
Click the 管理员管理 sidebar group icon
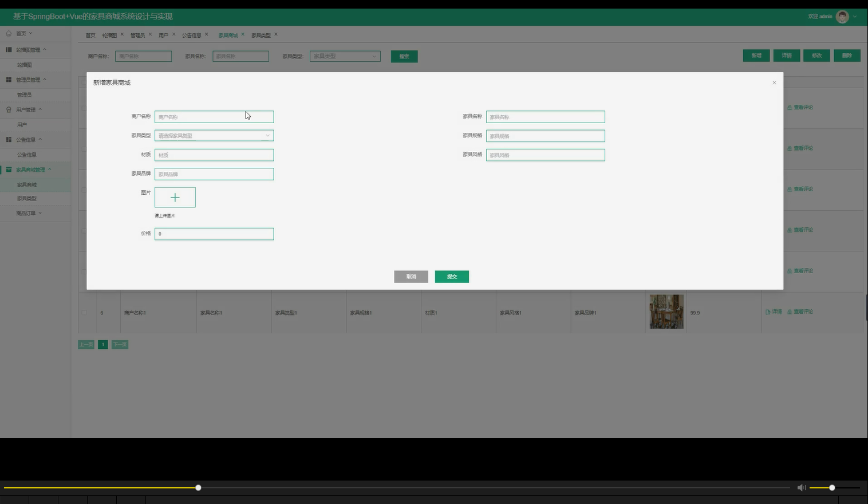[9, 80]
